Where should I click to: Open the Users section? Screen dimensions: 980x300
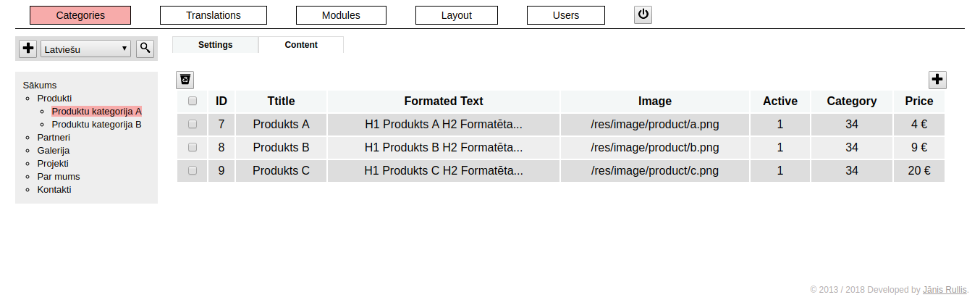(566, 15)
